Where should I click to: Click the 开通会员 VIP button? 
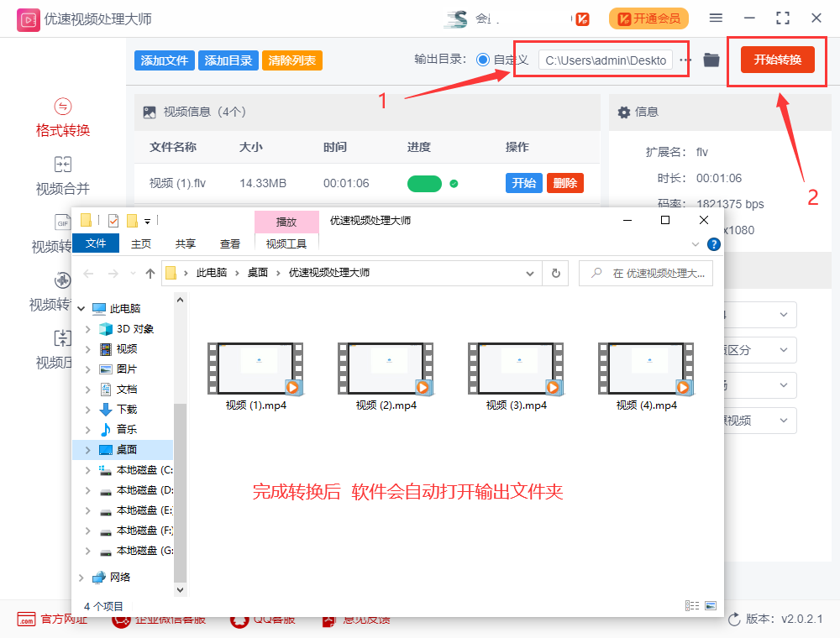tap(648, 18)
